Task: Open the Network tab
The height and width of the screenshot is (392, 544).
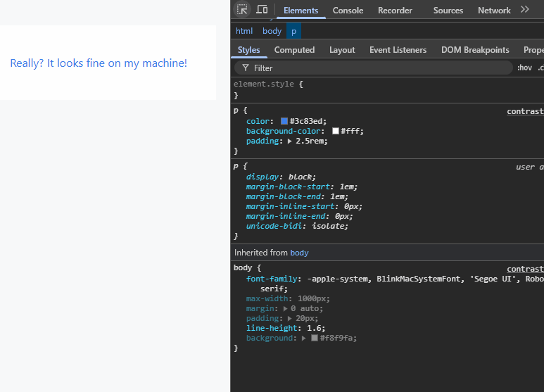Action: point(495,11)
